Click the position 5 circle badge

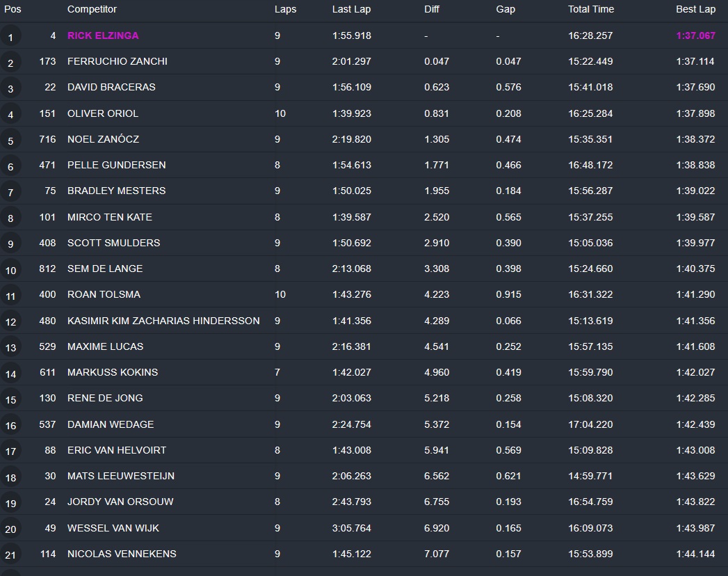tap(10, 140)
